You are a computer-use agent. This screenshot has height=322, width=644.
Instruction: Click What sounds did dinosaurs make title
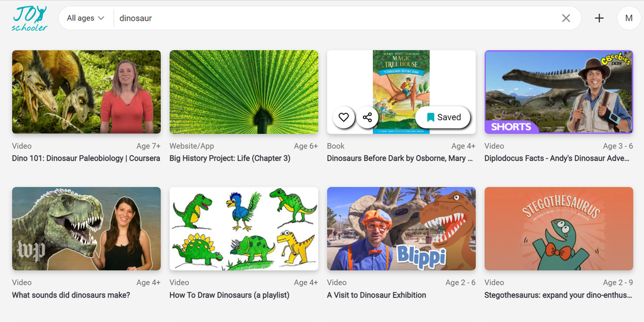(x=71, y=295)
